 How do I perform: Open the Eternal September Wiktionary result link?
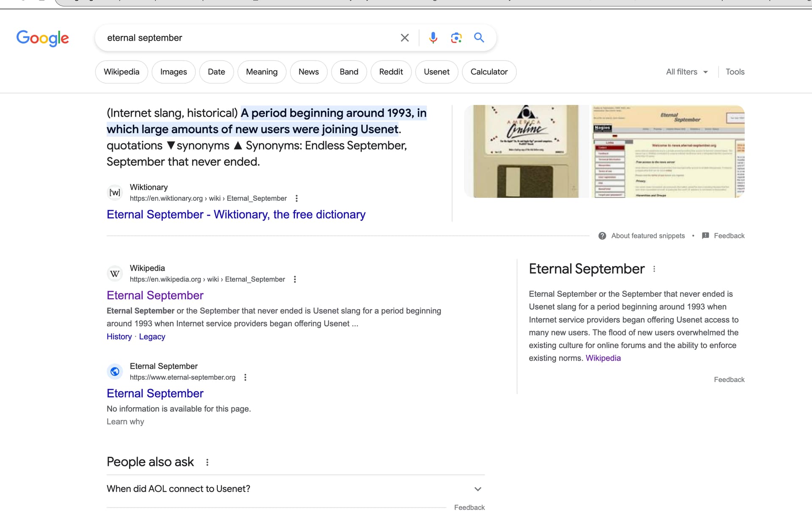click(x=236, y=214)
